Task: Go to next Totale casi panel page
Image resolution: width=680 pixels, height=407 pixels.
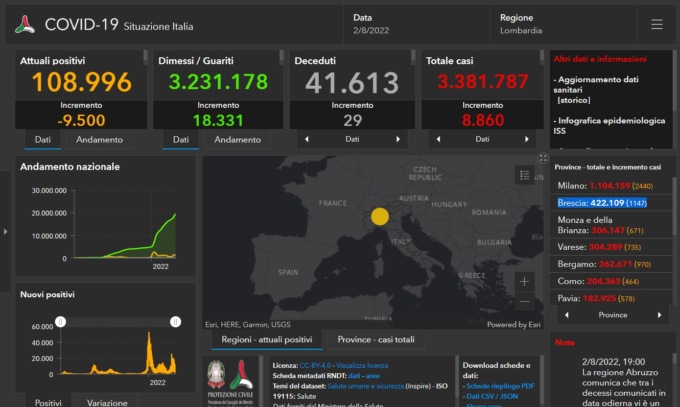Action: (527, 139)
